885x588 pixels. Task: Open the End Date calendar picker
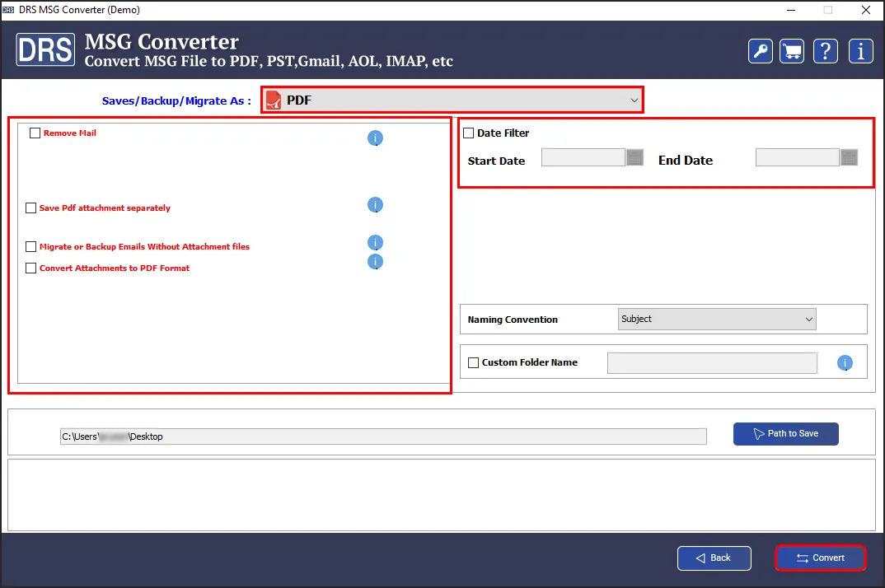tap(849, 157)
